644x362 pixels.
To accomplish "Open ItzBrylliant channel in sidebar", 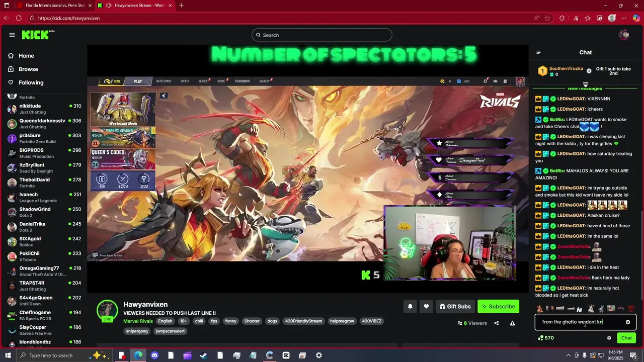I will (44, 168).
